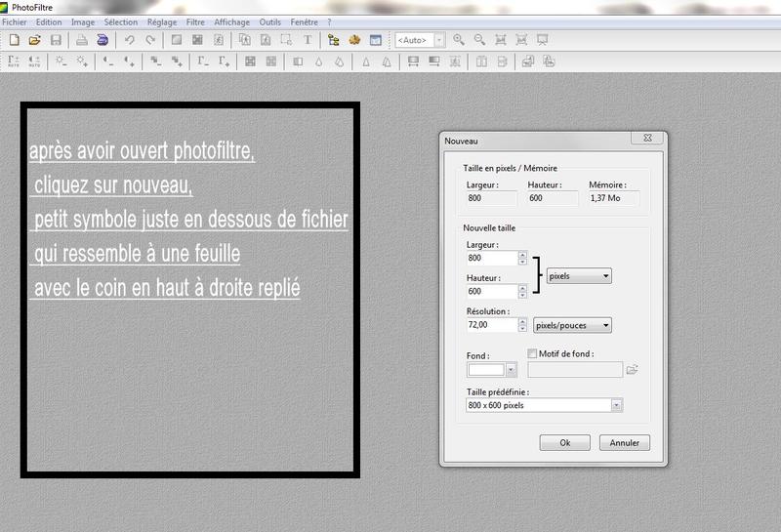Image resolution: width=781 pixels, height=532 pixels.
Task: Click the Résolution input field
Action: tap(492, 325)
